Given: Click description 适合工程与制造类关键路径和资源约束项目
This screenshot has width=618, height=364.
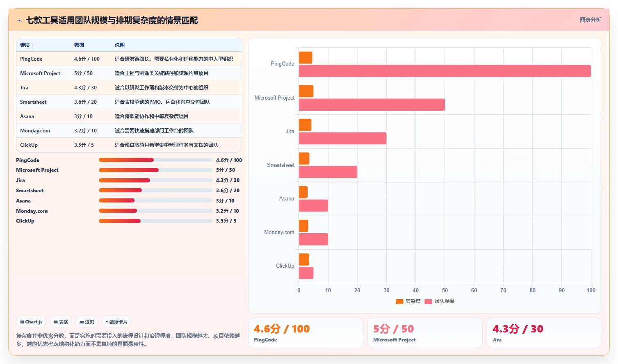Looking at the screenshot, I should tap(162, 73).
